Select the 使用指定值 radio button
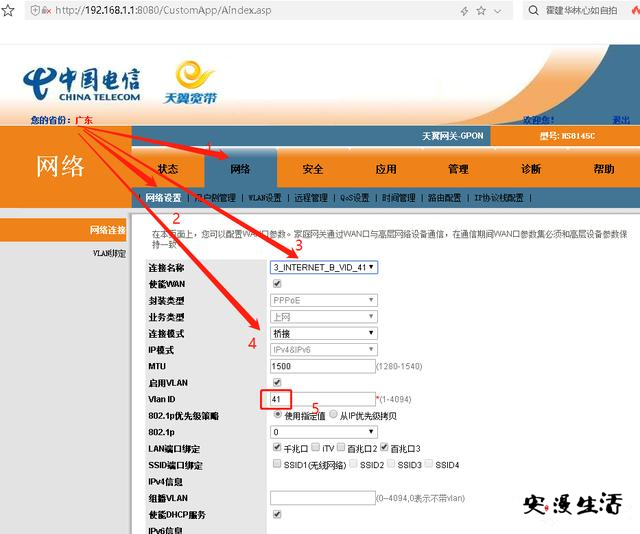 pyautogui.click(x=278, y=414)
